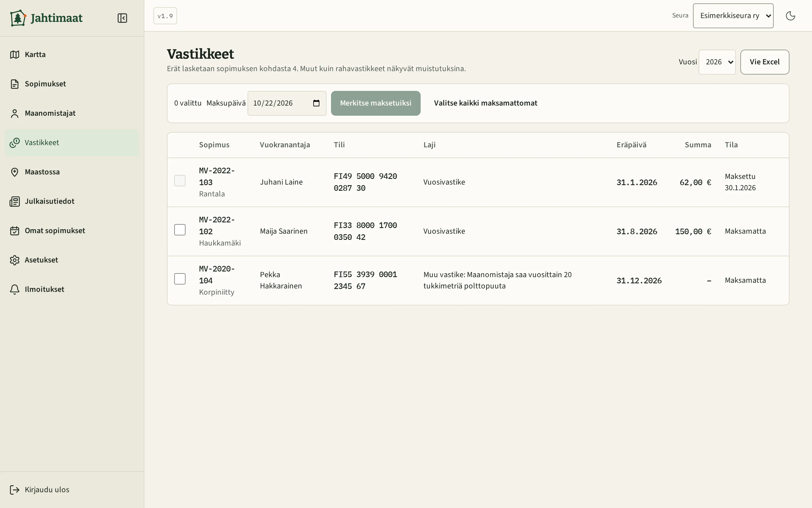Tick the checkbox for MV-2022-103 Rantala

click(180, 181)
